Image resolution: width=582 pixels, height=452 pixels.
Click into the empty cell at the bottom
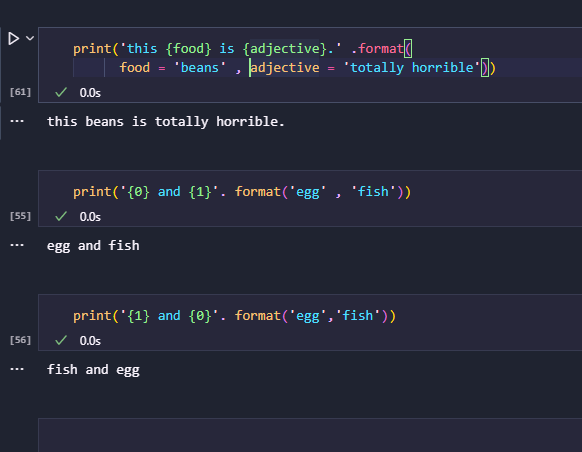coord(310,435)
